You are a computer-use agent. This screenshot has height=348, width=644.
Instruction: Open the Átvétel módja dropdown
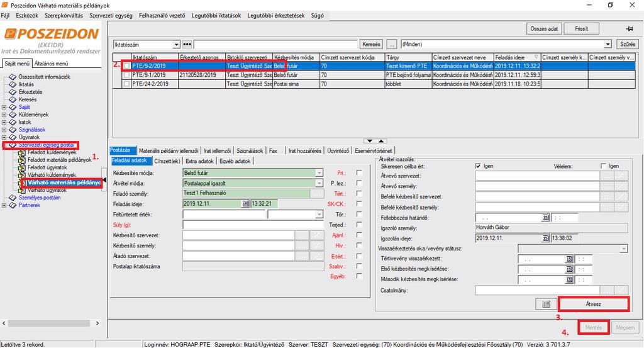(x=319, y=183)
